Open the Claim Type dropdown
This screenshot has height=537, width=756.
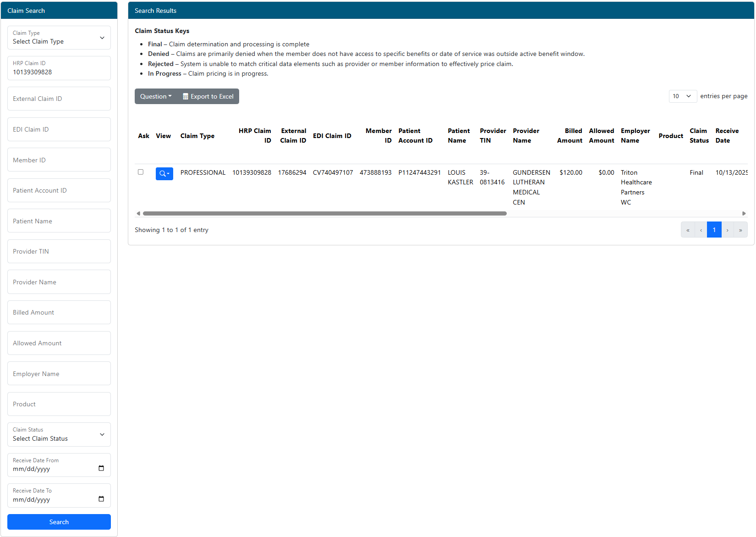[59, 38]
